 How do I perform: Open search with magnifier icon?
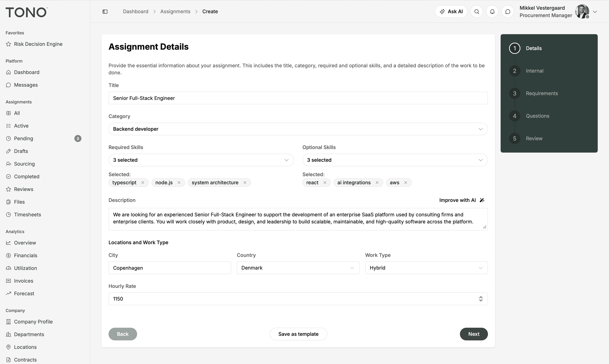tap(476, 11)
